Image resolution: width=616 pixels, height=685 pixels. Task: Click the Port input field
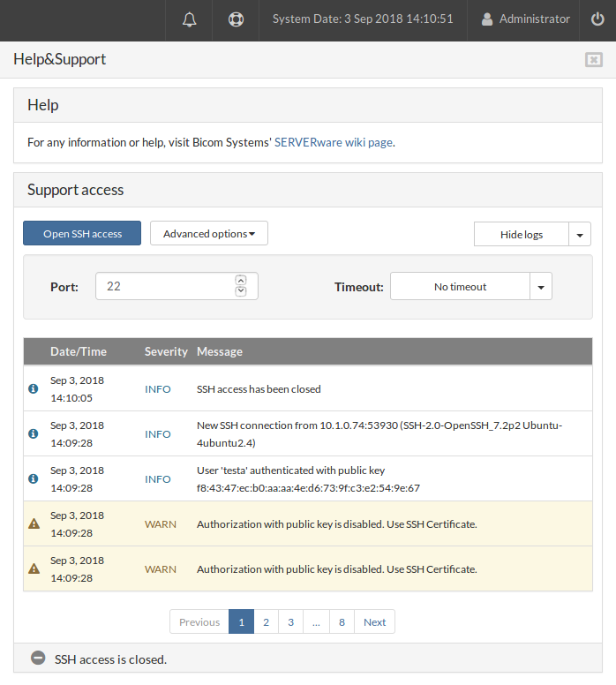coord(164,287)
